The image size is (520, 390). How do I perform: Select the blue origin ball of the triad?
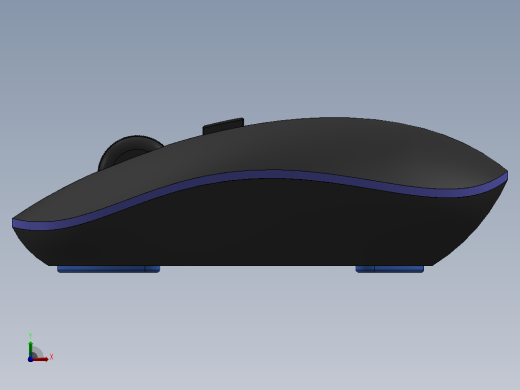(x=30, y=359)
